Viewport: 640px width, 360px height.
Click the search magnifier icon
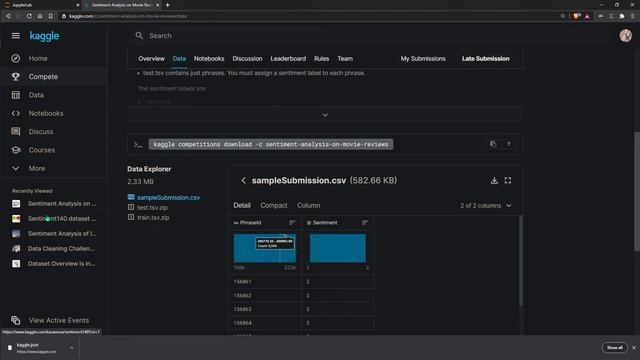click(139, 36)
